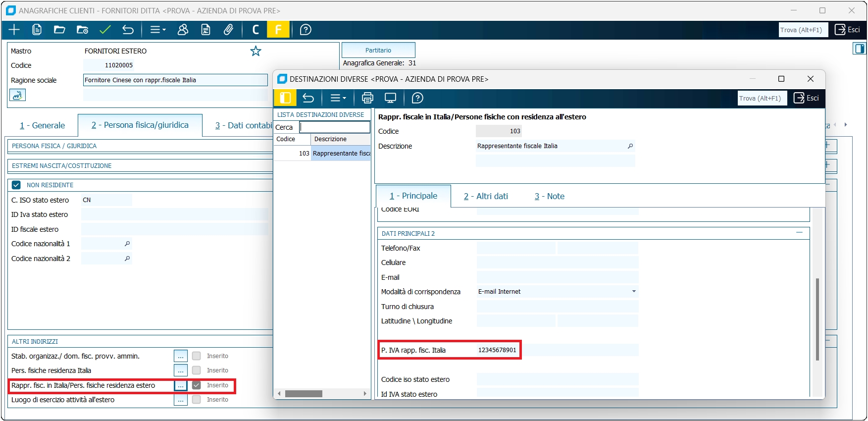Screen dimensions: 868x421
Task: Click the printer icon in Destinazioni Diverse toolbar
Action: tap(367, 98)
